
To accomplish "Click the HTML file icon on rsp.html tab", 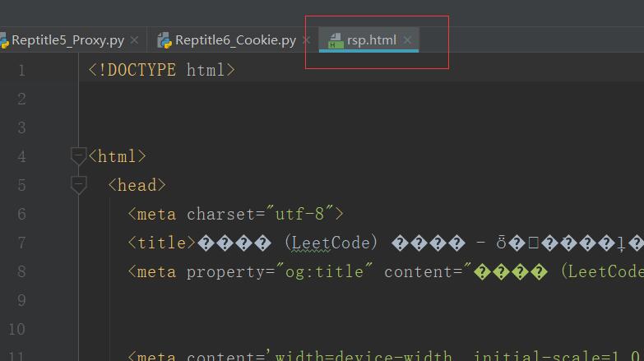I will point(335,39).
